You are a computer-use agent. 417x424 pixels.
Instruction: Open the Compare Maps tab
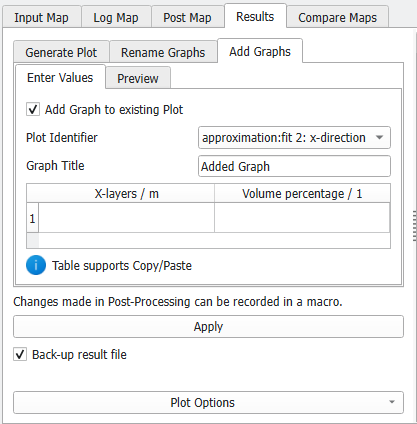point(337,17)
